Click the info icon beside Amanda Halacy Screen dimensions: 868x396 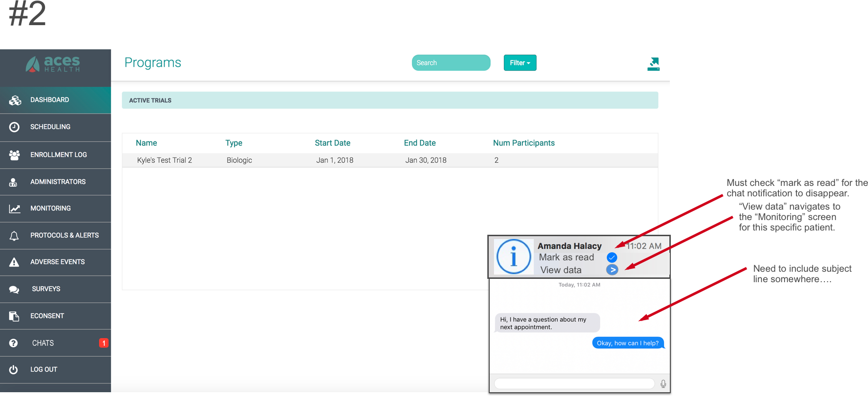[513, 257]
